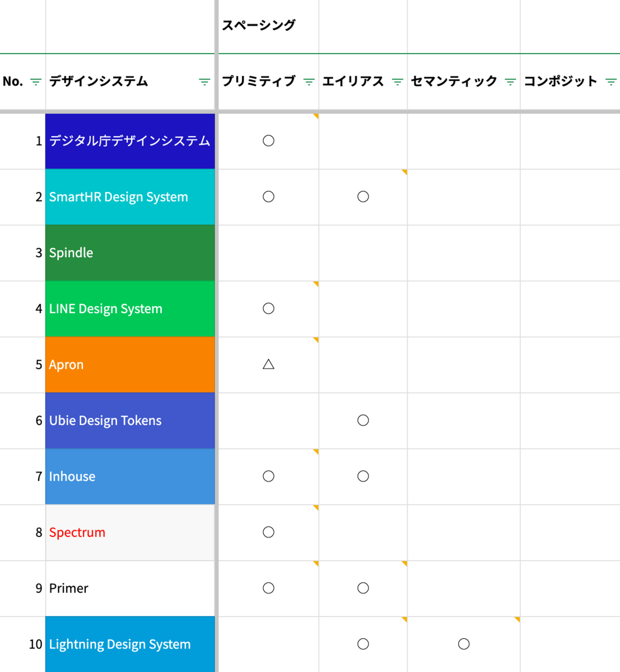Select the Inhouse cell
This screenshot has height=672, width=620.
coord(130,477)
